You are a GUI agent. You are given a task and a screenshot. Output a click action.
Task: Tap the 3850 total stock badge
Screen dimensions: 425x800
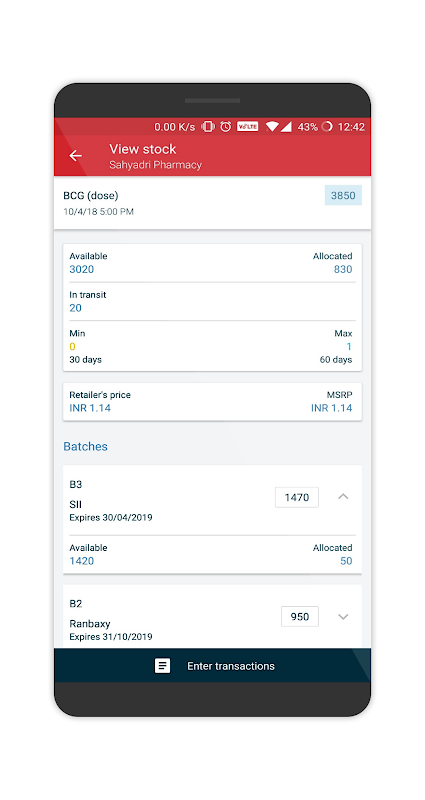tap(343, 195)
